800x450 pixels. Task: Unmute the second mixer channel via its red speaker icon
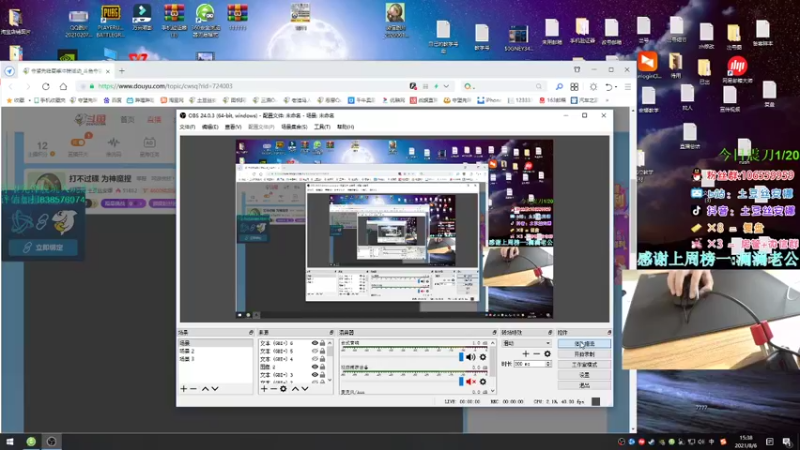coord(470,382)
